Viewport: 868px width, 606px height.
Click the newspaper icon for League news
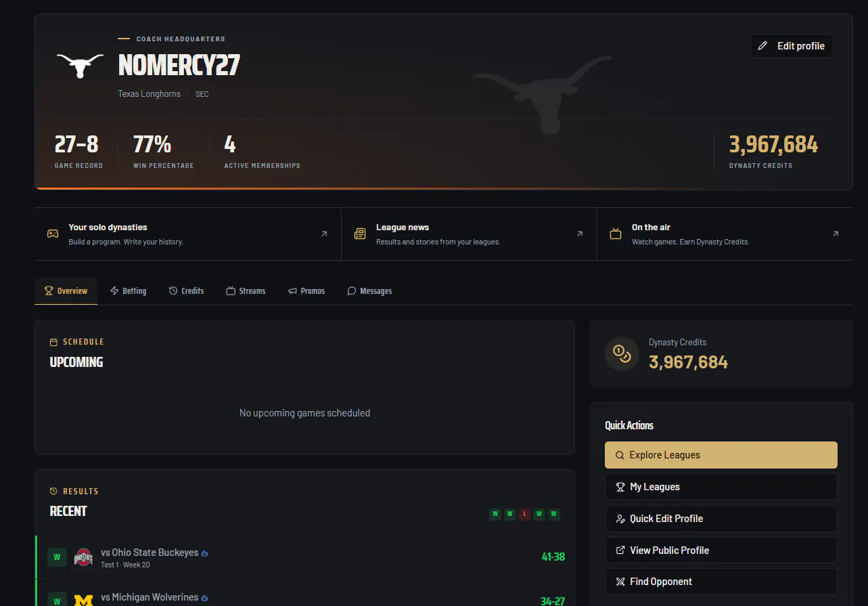click(360, 234)
